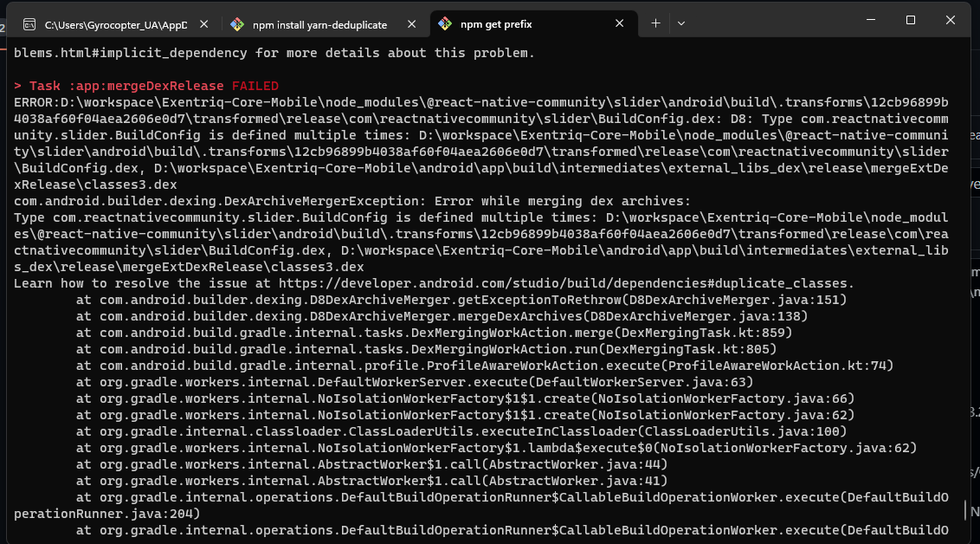This screenshot has width=980, height=544.
Task: Open the shell profile selector chevron
Action: 681,23
